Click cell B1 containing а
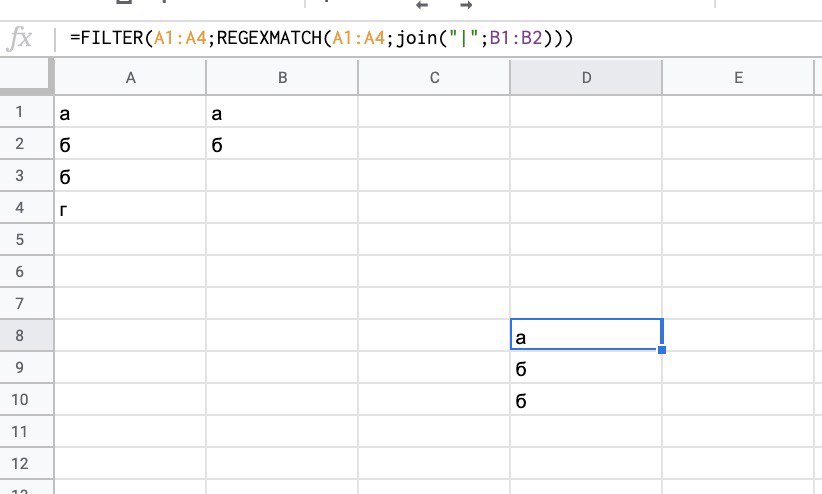The image size is (822, 494). pyautogui.click(x=282, y=112)
